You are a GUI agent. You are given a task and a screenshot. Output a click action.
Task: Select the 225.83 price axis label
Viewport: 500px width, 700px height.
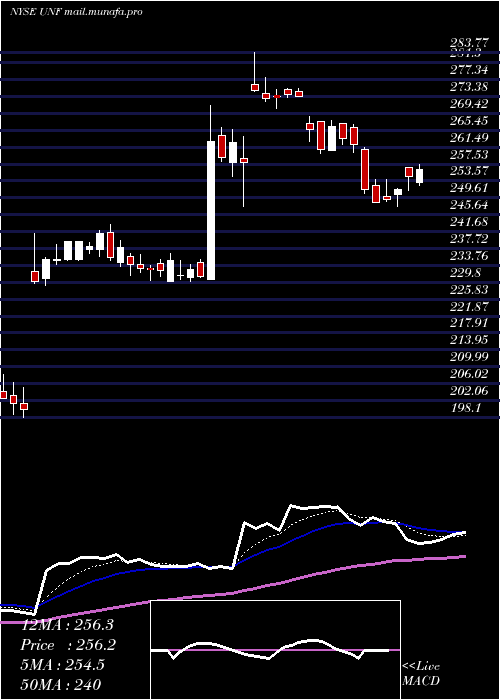(x=469, y=290)
